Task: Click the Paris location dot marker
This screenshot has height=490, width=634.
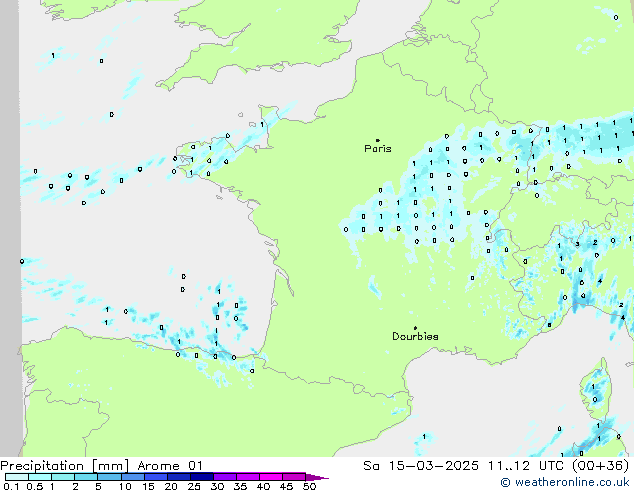Action: [378, 140]
